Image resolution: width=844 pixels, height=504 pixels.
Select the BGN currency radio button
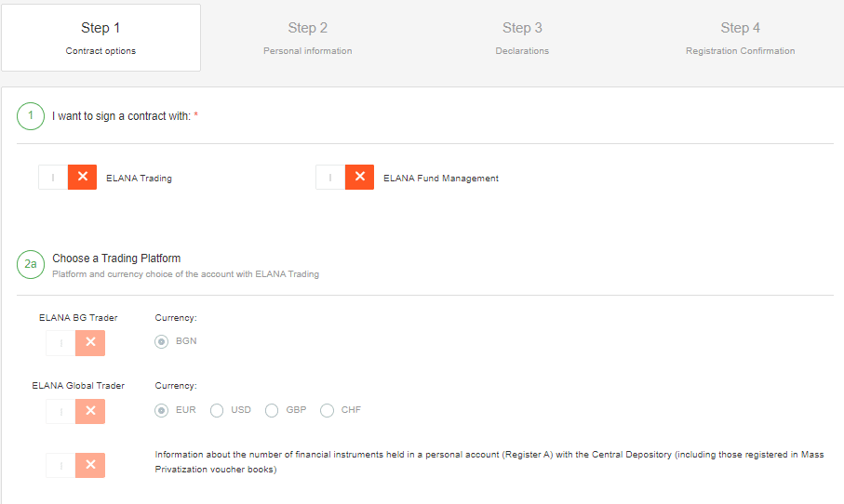[x=162, y=341]
